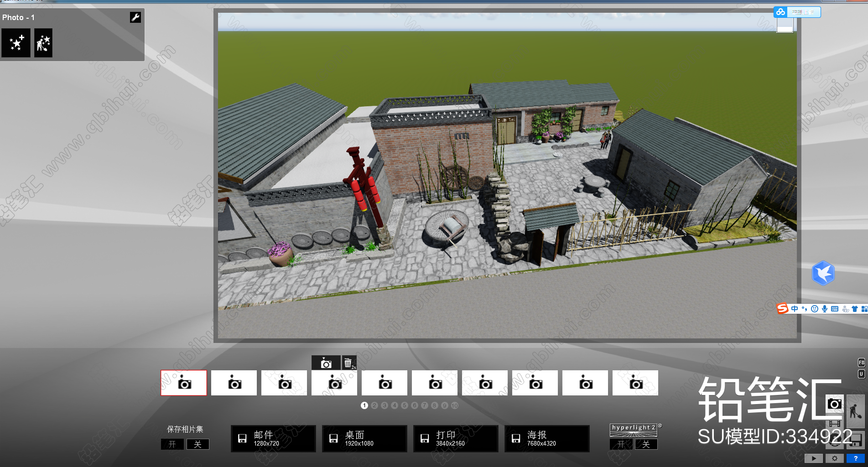Toggle IME punctuation mode icon
868x467 pixels.
tap(804, 309)
